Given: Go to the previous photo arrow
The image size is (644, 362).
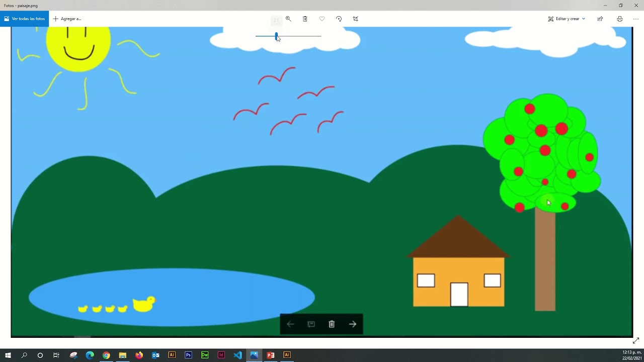Looking at the screenshot, I should pos(290,324).
